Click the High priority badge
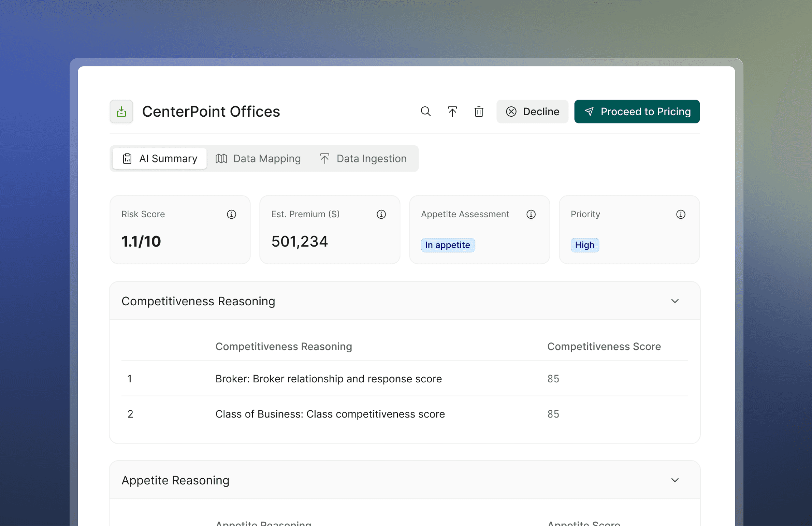This screenshot has height=526, width=812. pos(584,245)
